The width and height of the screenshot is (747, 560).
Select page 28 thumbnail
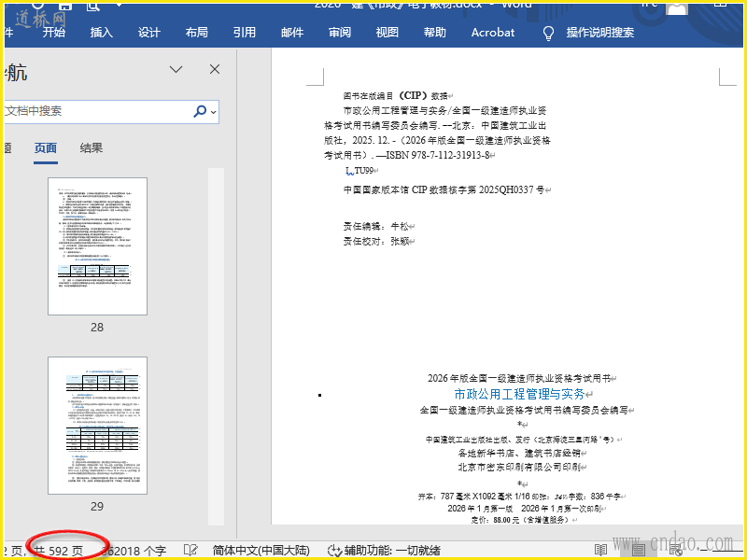98,246
